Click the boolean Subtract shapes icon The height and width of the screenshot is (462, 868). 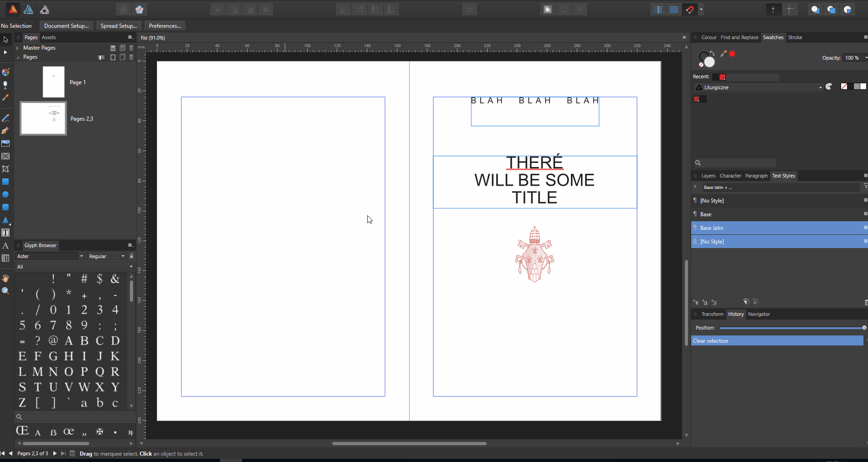click(831, 10)
